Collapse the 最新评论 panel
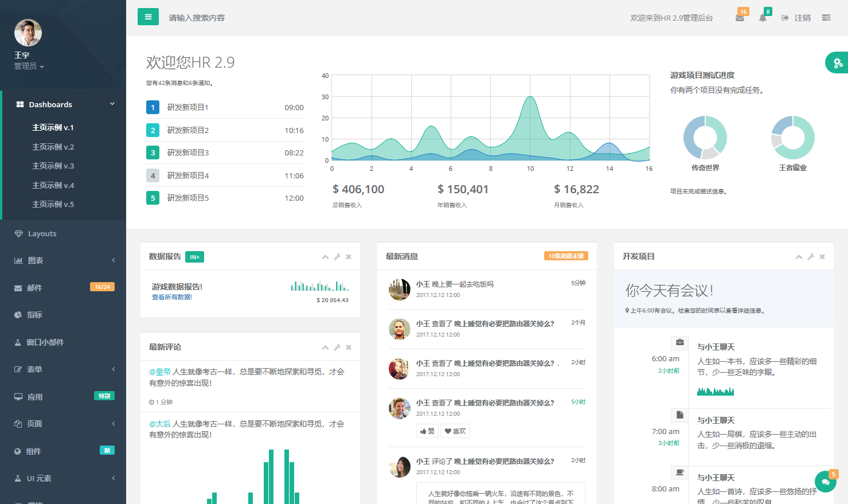The height and width of the screenshot is (504, 848). click(x=325, y=347)
